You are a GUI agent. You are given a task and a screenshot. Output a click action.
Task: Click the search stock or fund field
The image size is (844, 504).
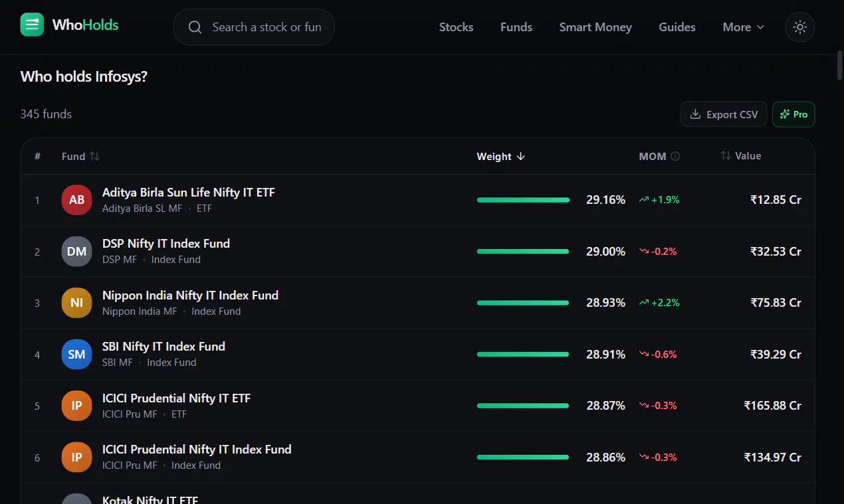(x=254, y=27)
